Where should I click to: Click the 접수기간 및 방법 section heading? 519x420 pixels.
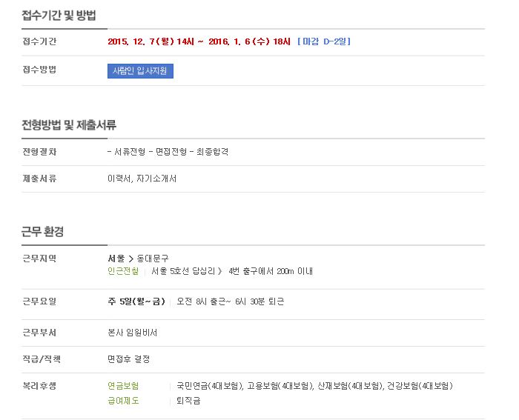59,16
